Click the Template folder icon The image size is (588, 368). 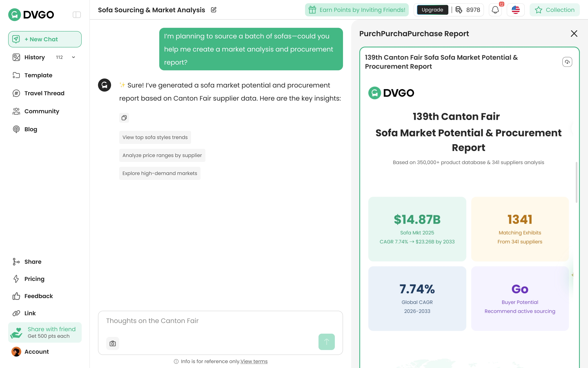(16, 75)
